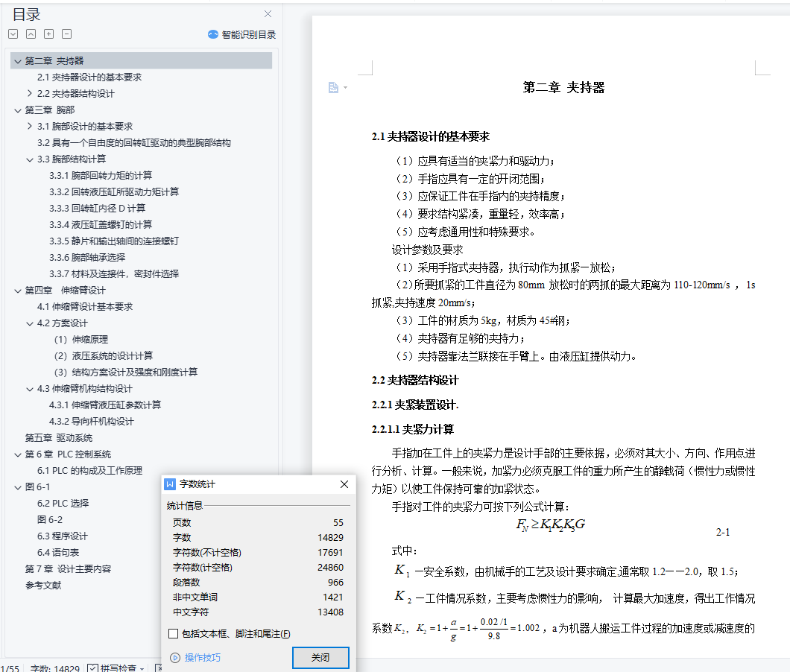
Task: Click the page document icon beside the chapter title
Action: [x=334, y=88]
